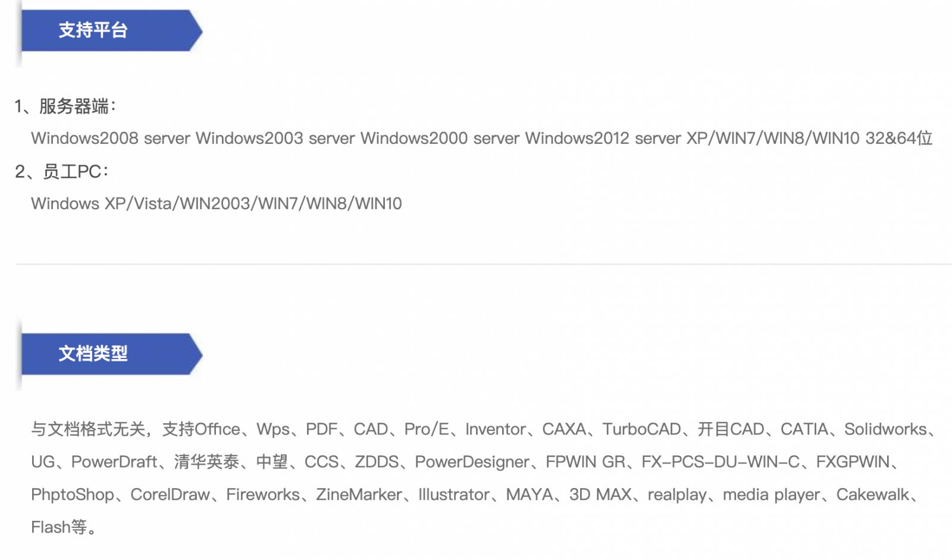Viewport: 952px width, 560px height.
Task: Click the 清华英泰 text
Action: [x=206, y=462]
